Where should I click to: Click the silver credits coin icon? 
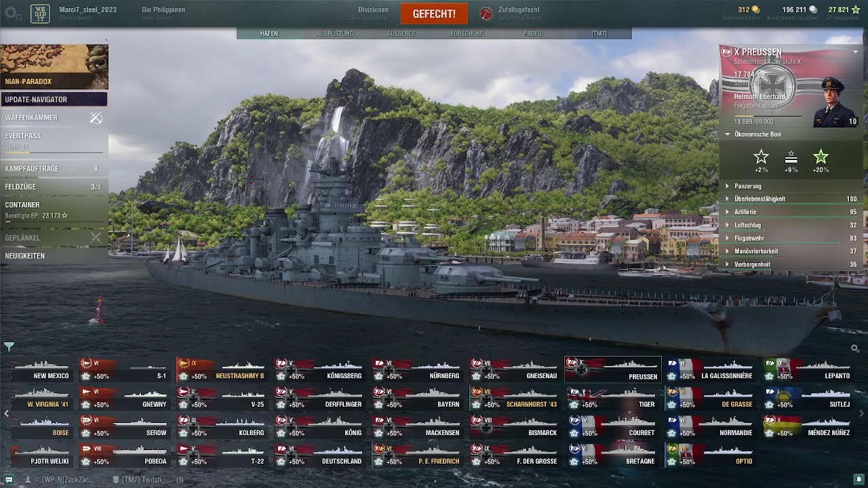click(813, 9)
